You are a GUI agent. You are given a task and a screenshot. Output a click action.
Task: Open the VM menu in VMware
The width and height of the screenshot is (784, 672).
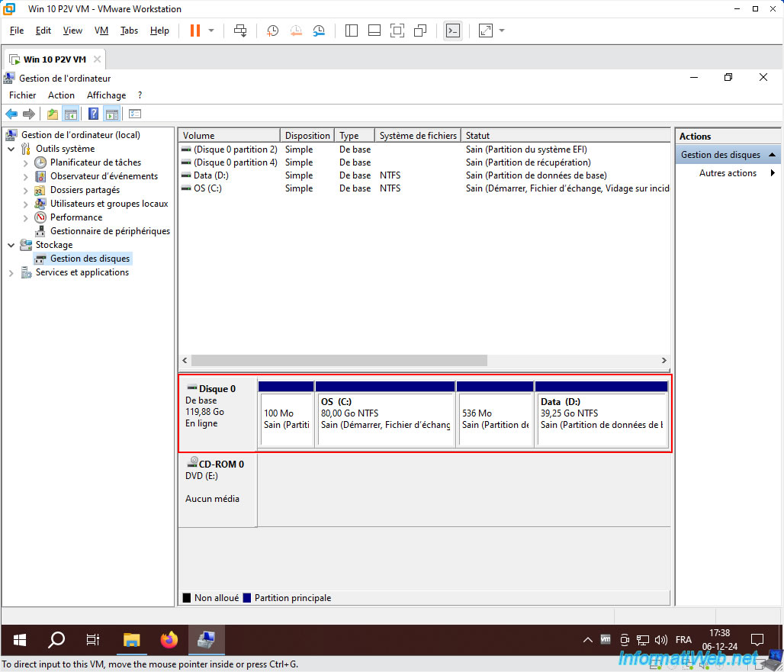pos(101,31)
